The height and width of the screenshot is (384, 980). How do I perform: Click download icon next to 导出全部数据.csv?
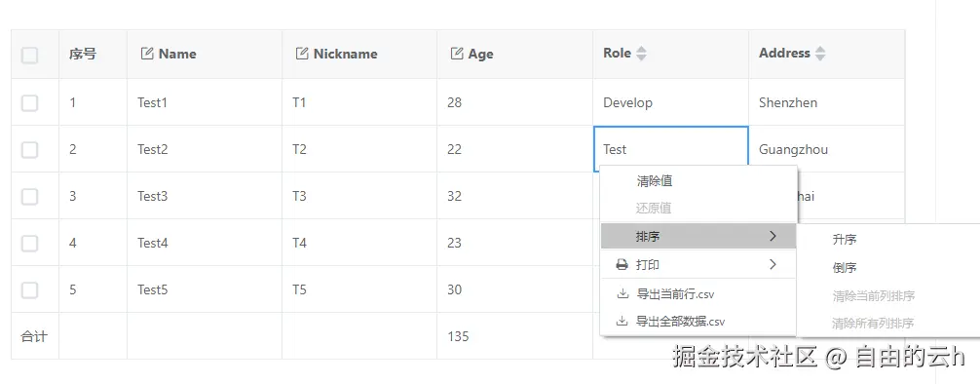pos(622,322)
